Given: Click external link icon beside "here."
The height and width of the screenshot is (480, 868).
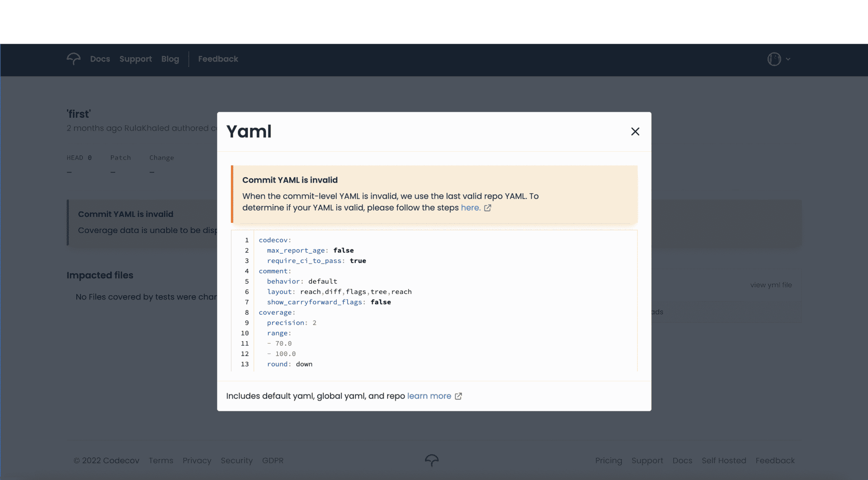Looking at the screenshot, I should coord(488,208).
